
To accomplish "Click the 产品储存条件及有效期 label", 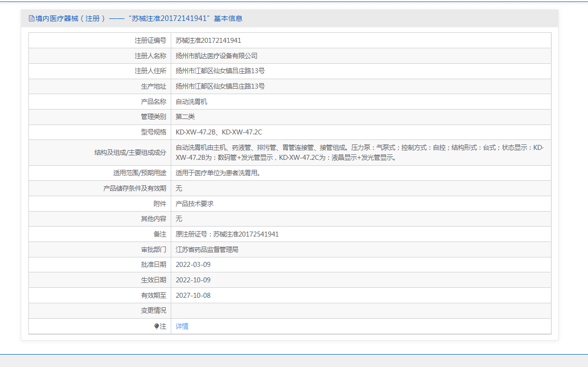I will click(x=134, y=188).
